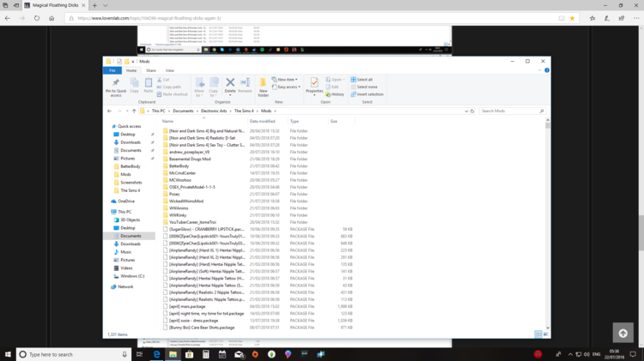Open the Move to dropdown
Viewport: 644px width, 361px height.
tap(199, 87)
